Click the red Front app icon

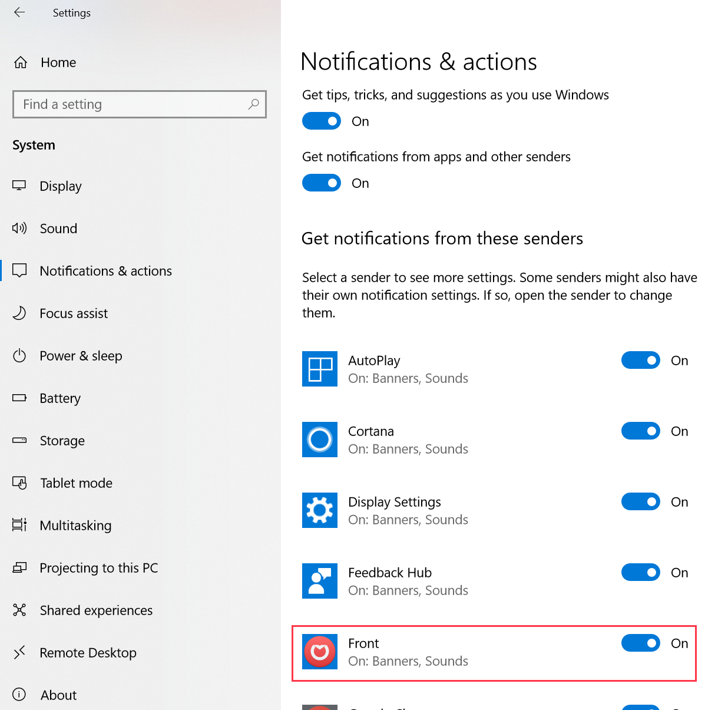(320, 652)
